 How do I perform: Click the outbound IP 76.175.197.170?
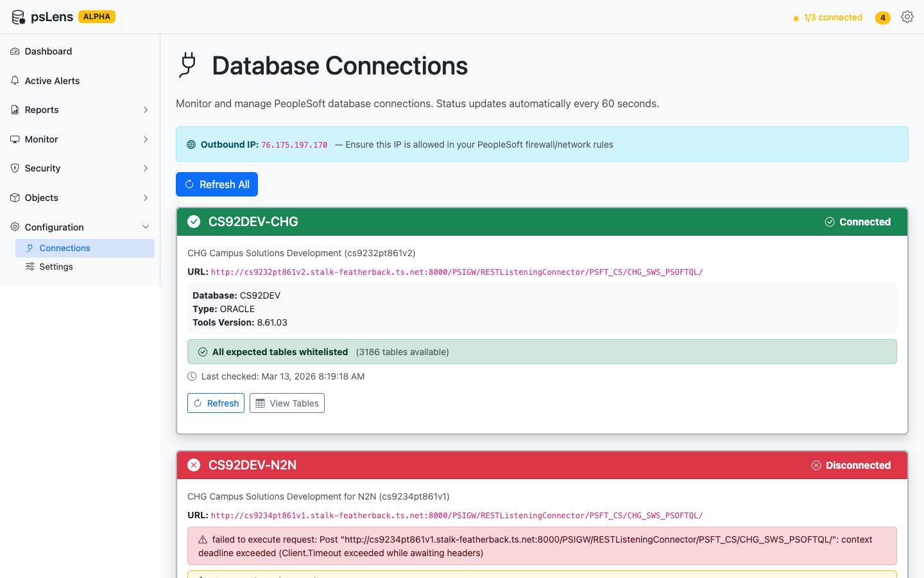point(294,145)
